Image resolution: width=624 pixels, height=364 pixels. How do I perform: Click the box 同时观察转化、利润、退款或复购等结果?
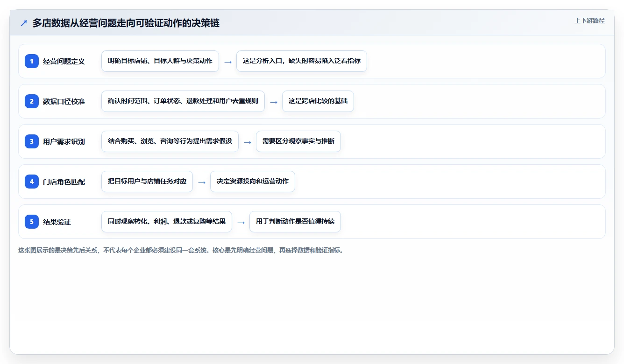(167, 222)
